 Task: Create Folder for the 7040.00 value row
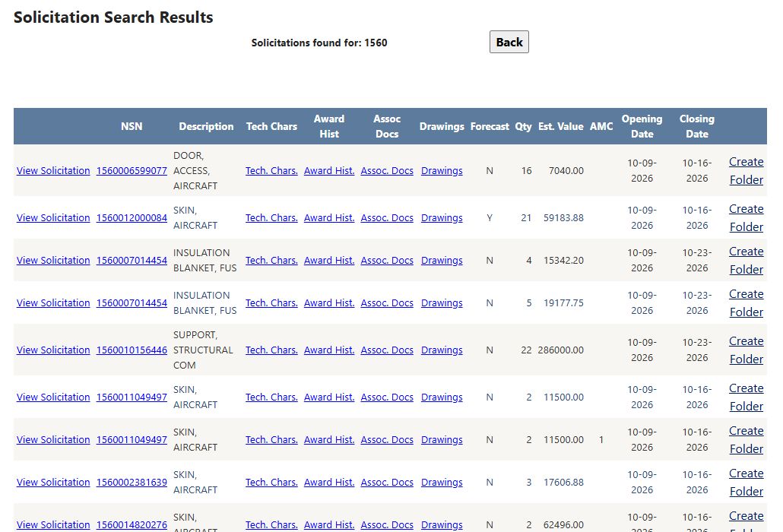coord(746,171)
